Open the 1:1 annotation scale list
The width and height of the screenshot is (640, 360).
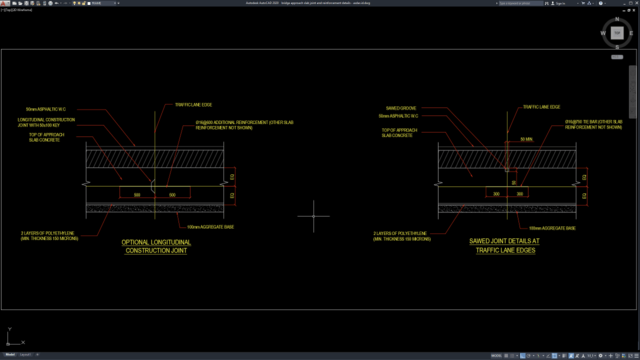click(591, 356)
